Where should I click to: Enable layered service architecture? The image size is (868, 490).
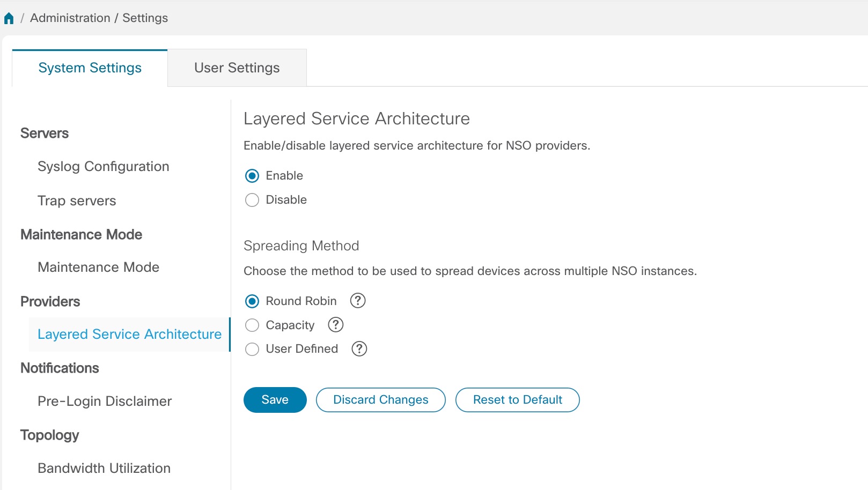252,175
